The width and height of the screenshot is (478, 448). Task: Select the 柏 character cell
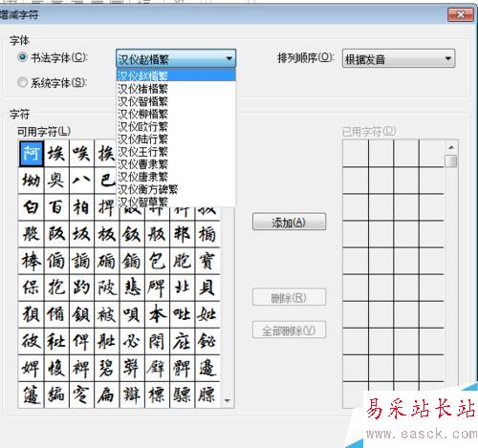pyautogui.click(x=81, y=207)
